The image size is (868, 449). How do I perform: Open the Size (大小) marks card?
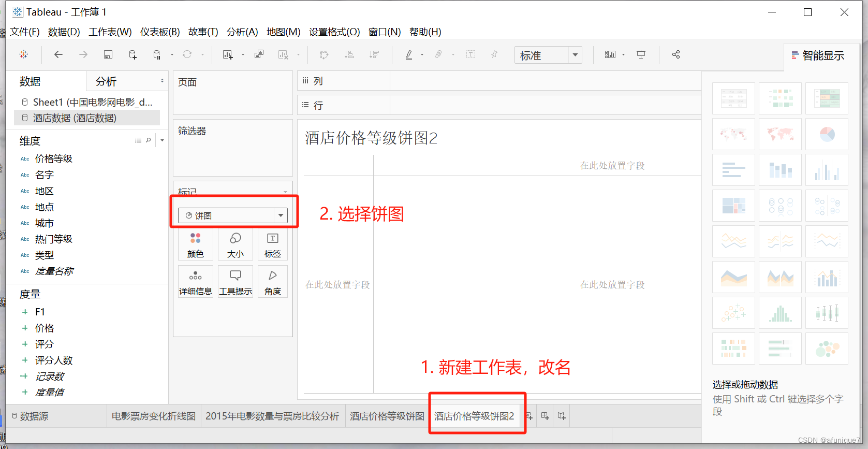click(236, 245)
